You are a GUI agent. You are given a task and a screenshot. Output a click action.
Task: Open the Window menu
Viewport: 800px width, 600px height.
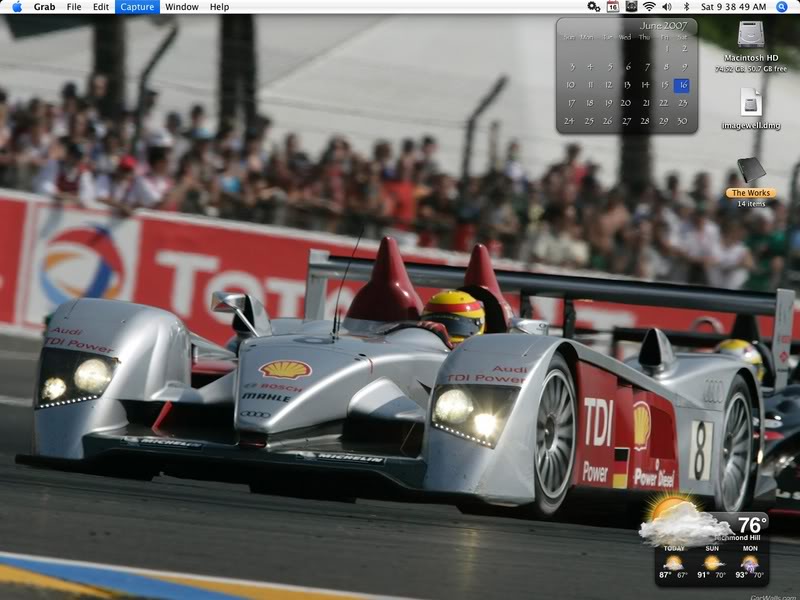click(182, 7)
